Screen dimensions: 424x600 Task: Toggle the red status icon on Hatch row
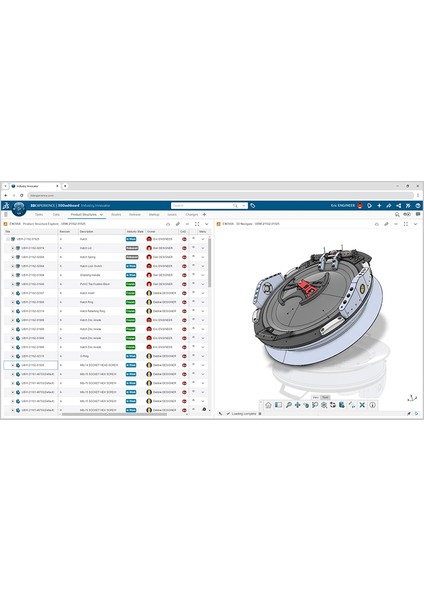(184, 239)
